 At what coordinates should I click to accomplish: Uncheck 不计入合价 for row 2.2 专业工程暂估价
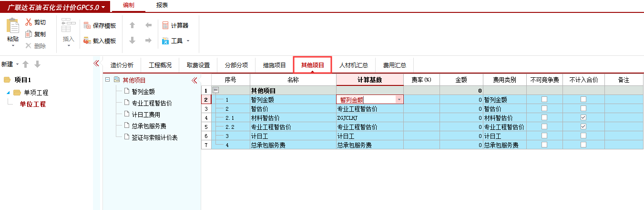click(583, 126)
